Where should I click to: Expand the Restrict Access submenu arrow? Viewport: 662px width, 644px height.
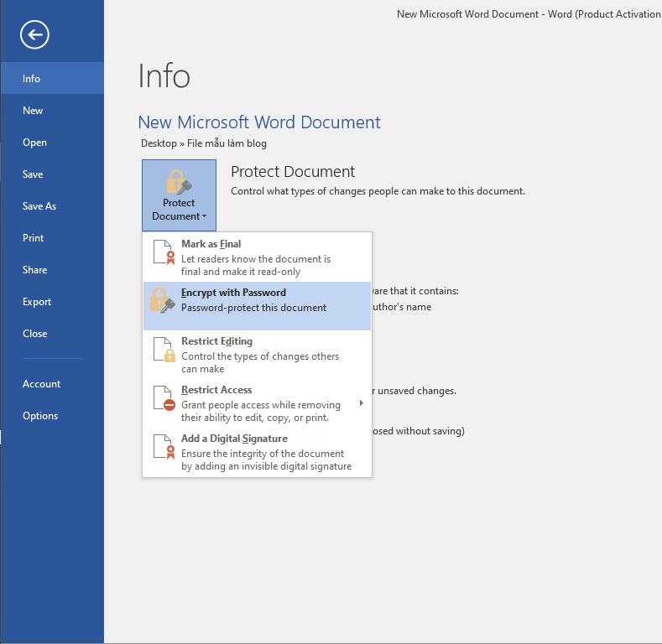362,403
